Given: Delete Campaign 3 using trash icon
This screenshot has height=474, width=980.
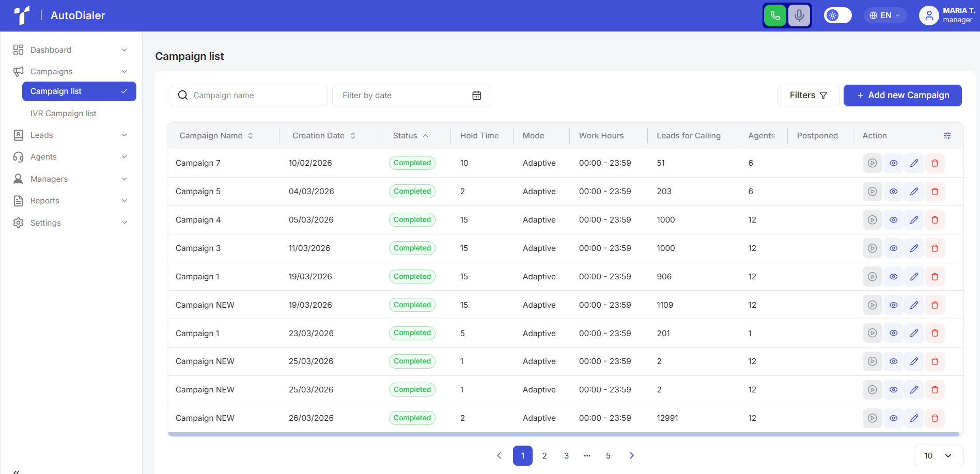Looking at the screenshot, I should pos(935,248).
